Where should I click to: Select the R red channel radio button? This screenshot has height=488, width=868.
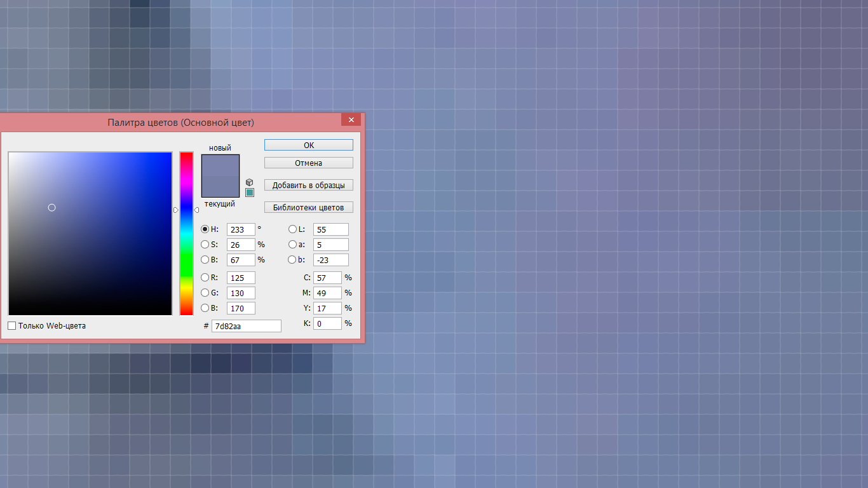pos(205,278)
